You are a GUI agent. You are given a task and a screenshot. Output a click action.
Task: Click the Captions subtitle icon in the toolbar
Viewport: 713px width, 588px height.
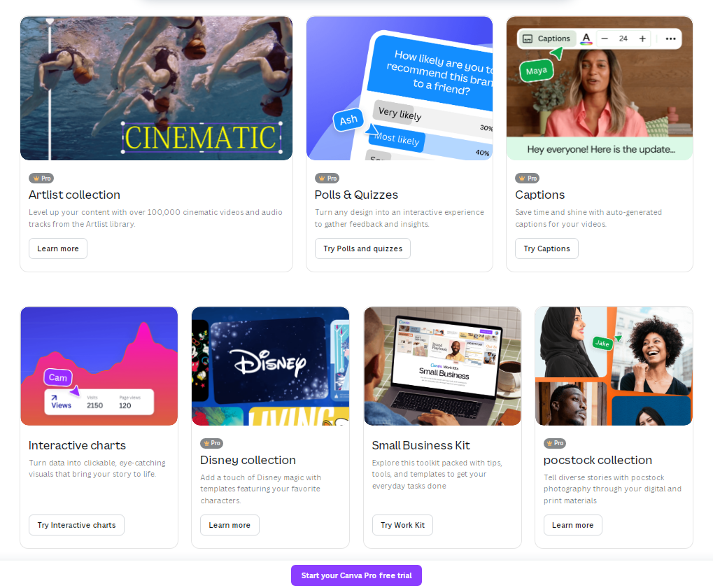click(526, 38)
